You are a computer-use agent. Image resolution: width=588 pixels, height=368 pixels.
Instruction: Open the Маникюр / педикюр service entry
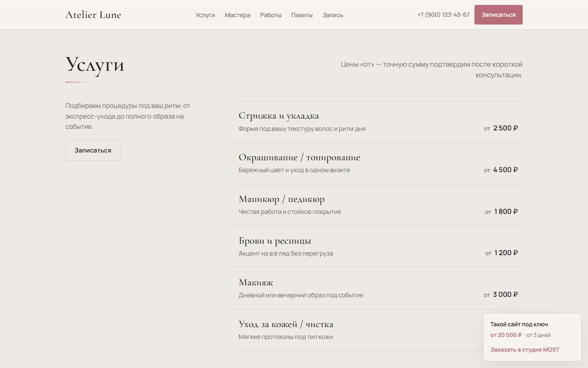(x=378, y=205)
